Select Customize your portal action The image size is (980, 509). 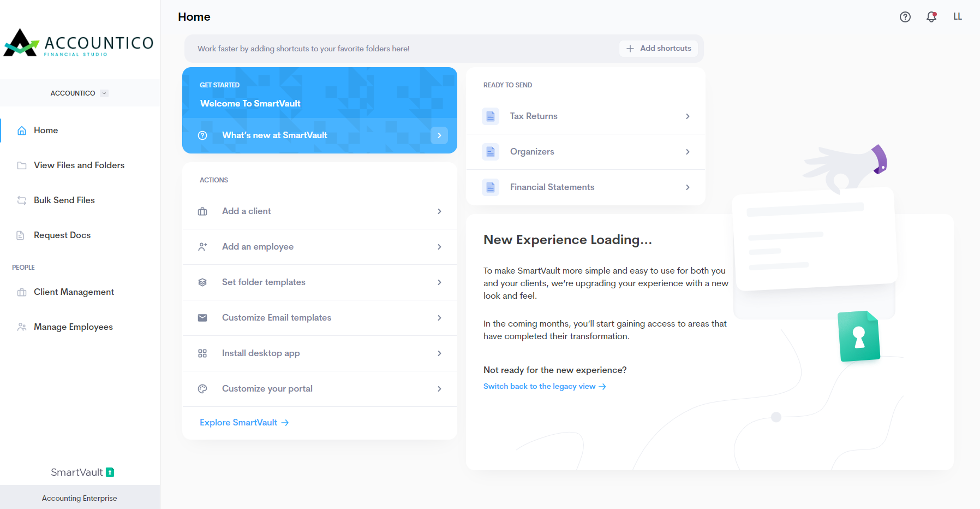pyautogui.click(x=320, y=389)
